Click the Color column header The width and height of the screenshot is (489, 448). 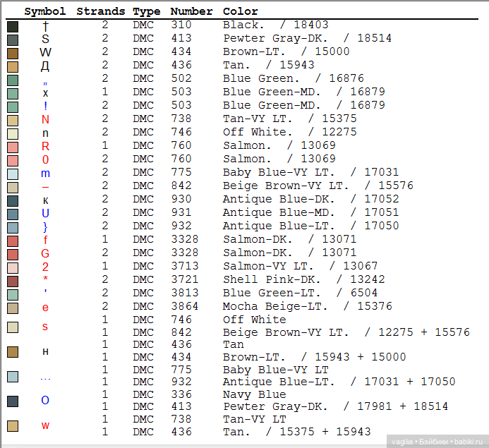(241, 11)
